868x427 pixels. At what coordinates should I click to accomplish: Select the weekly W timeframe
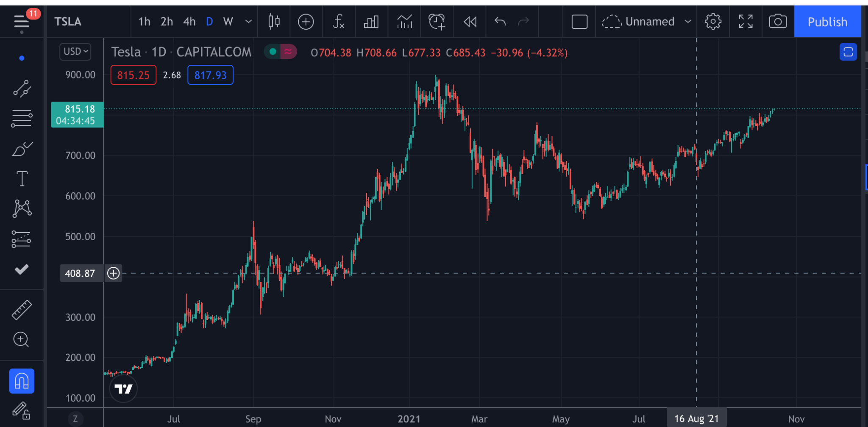pyautogui.click(x=228, y=22)
